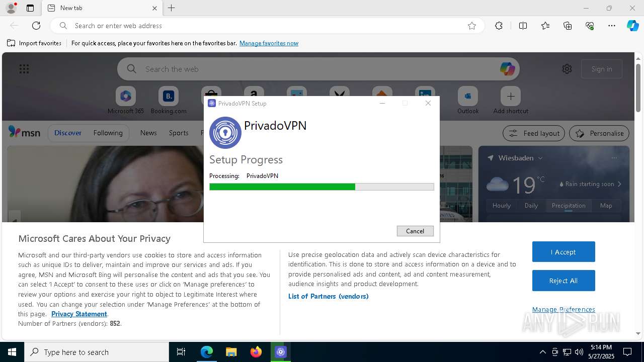This screenshot has width=644, height=362.
Task: Open Copilot sidebar in Edge
Action: (x=633, y=26)
